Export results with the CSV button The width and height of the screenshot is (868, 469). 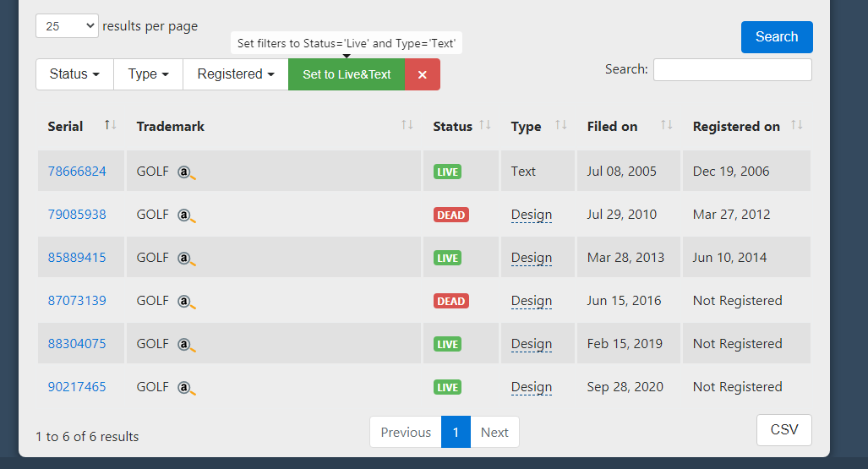point(783,430)
